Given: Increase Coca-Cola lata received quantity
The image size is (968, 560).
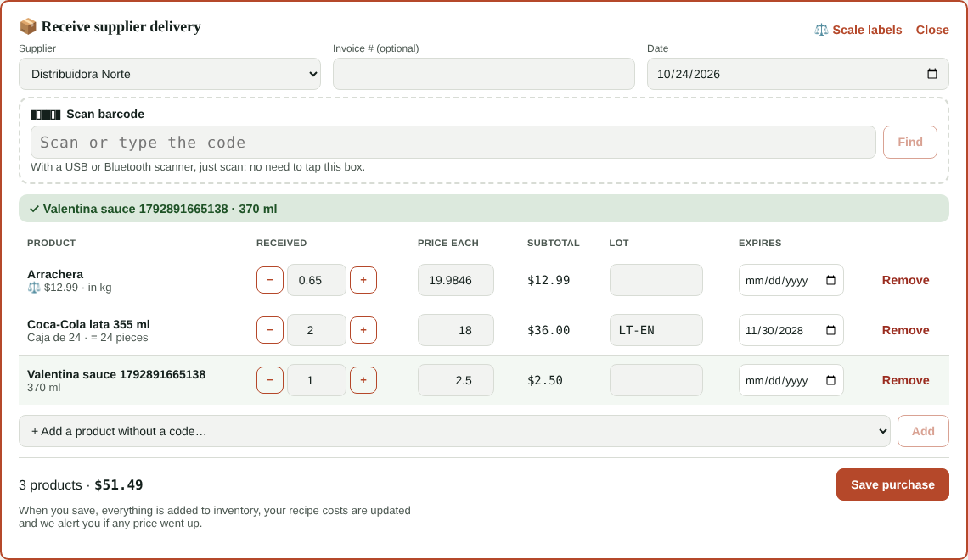Looking at the screenshot, I should click(363, 330).
